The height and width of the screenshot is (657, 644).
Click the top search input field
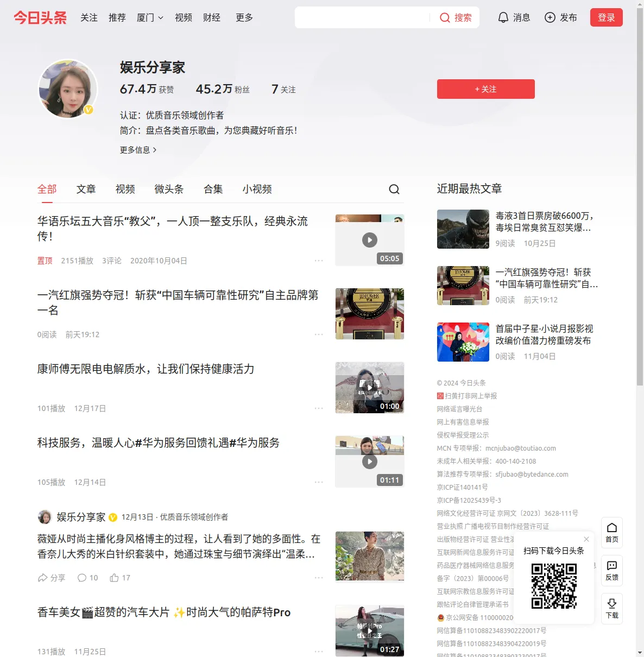(363, 17)
